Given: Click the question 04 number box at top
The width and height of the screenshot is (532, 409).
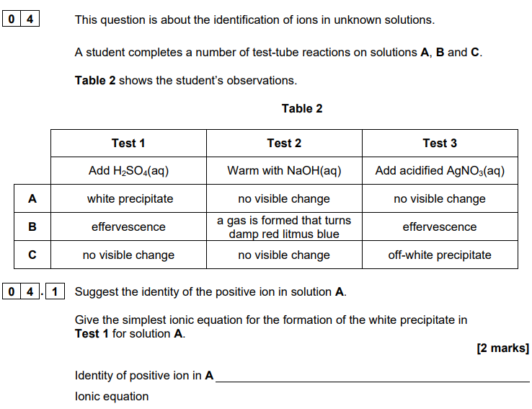Looking at the screenshot, I should pyautogui.click(x=21, y=18).
